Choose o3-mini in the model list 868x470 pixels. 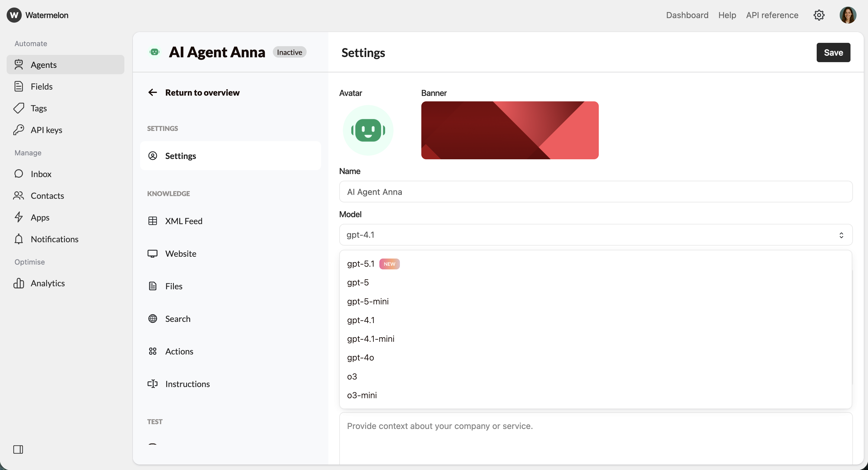[x=362, y=395]
